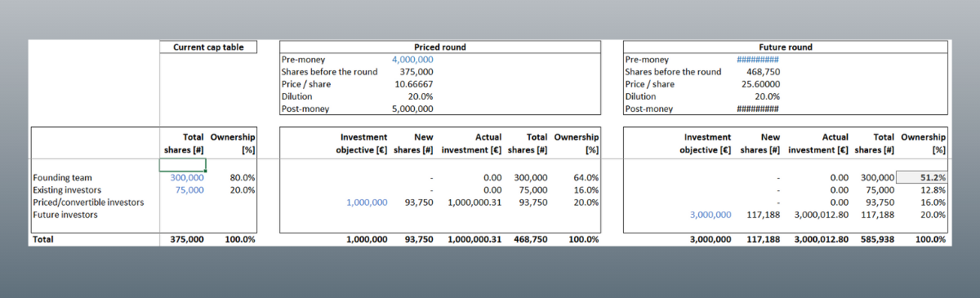Click Future round "Ownership [%]" column header
The height and width of the screenshot is (298, 980).
(x=924, y=144)
